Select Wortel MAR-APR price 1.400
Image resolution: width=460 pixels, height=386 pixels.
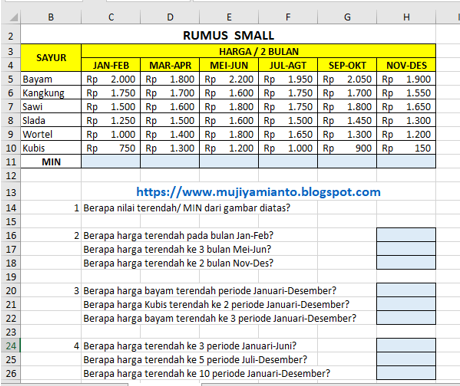(x=170, y=134)
